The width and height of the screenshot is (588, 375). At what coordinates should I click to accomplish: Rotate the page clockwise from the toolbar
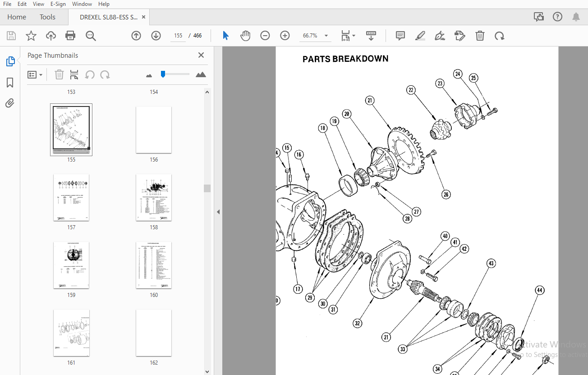(500, 36)
